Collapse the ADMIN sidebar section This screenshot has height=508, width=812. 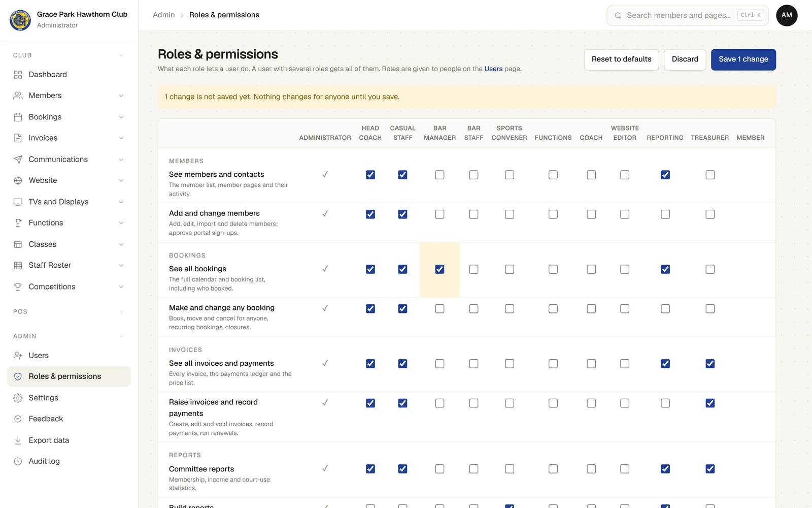(x=121, y=336)
